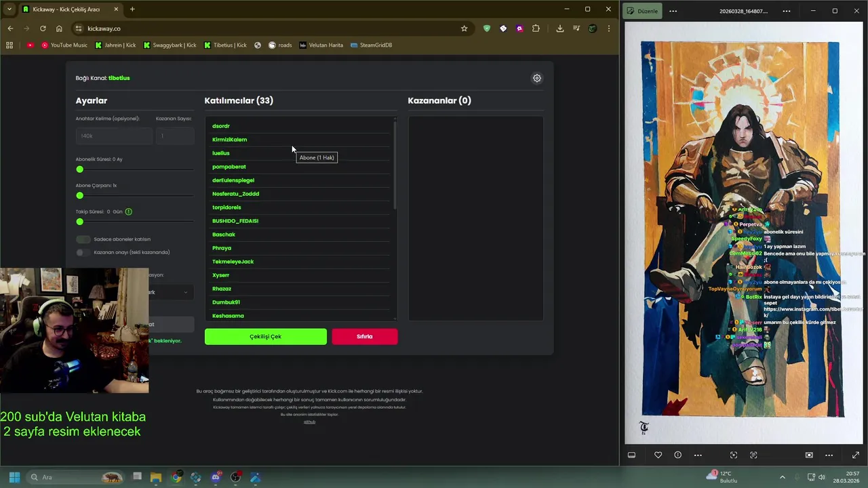
Task: Open the green shield extension
Action: (486, 28)
